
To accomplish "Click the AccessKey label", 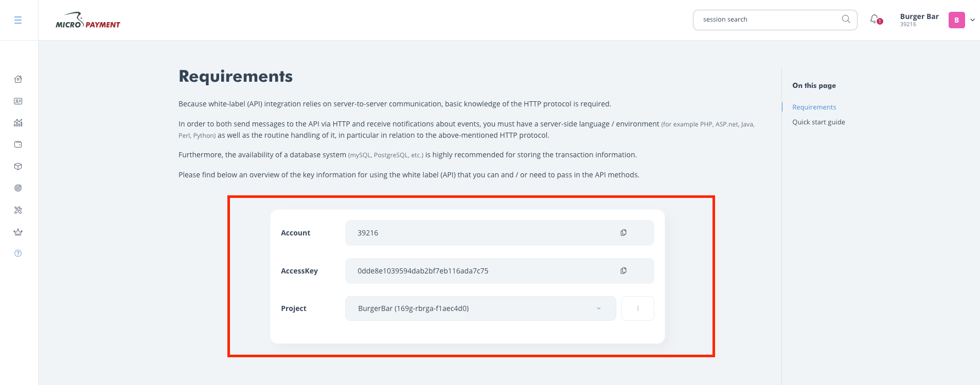I will (x=299, y=271).
